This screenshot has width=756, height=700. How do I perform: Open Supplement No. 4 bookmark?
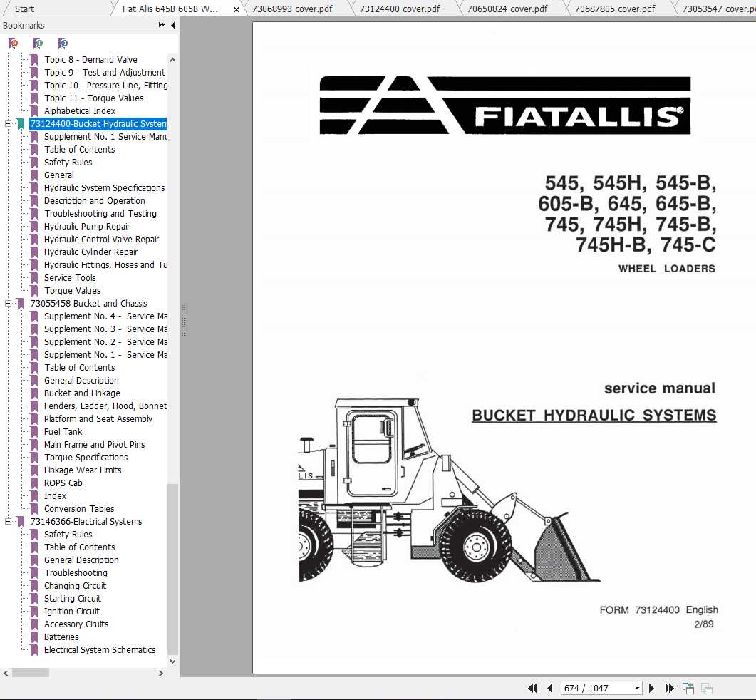(x=105, y=316)
